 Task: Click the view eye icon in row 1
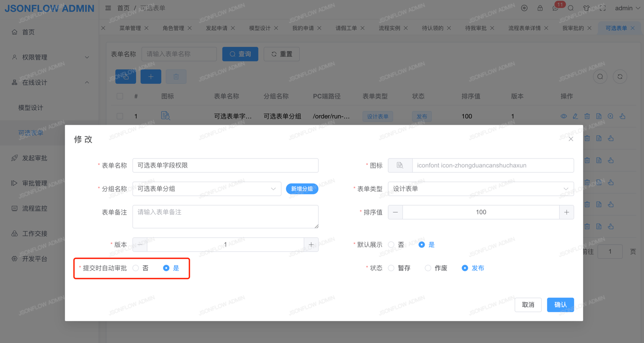[x=563, y=116]
